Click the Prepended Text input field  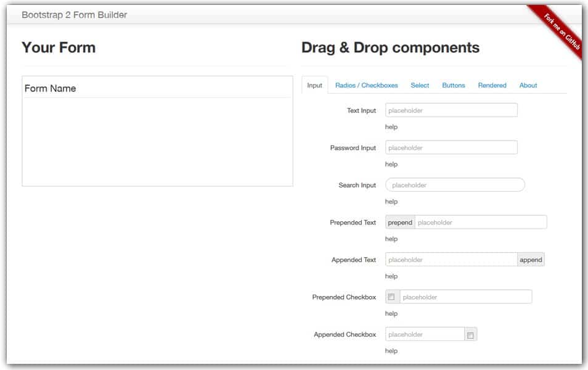(x=481, y=222)
